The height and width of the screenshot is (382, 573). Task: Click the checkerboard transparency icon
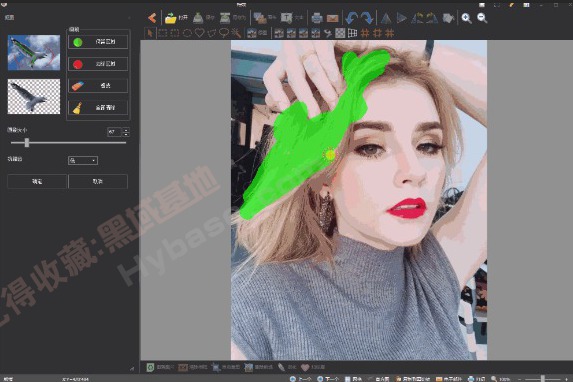340,33
